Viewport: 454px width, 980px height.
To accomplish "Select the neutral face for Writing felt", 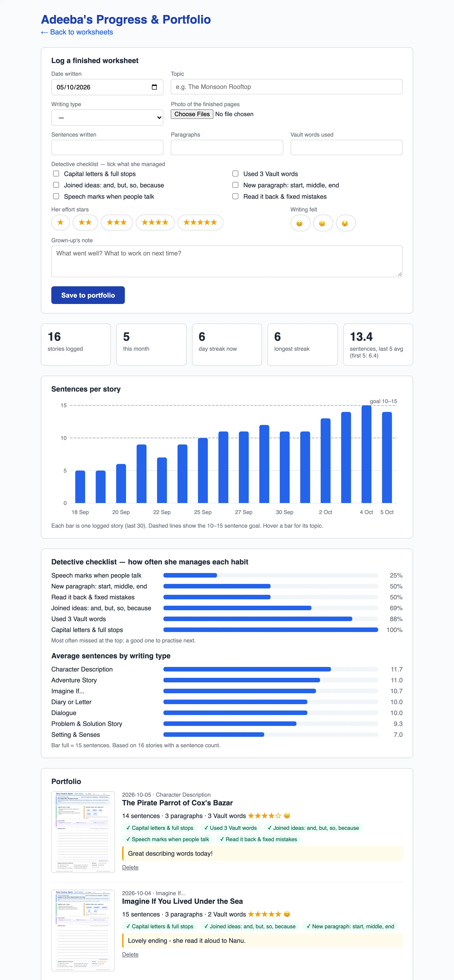I will pos(323,223).
